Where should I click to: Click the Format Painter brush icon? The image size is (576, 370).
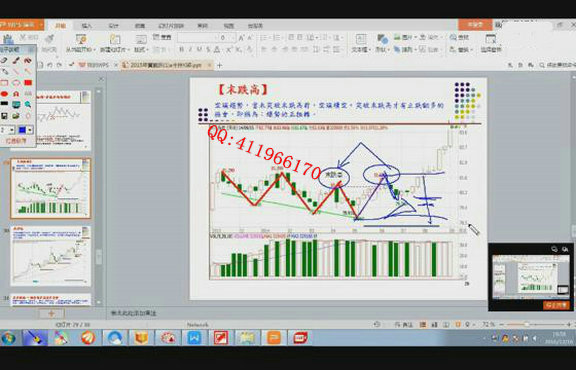tap(49, 39)
